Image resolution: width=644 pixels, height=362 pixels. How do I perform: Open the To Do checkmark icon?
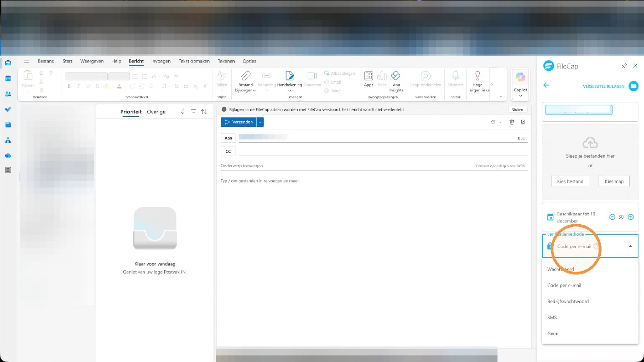(8, 109)
